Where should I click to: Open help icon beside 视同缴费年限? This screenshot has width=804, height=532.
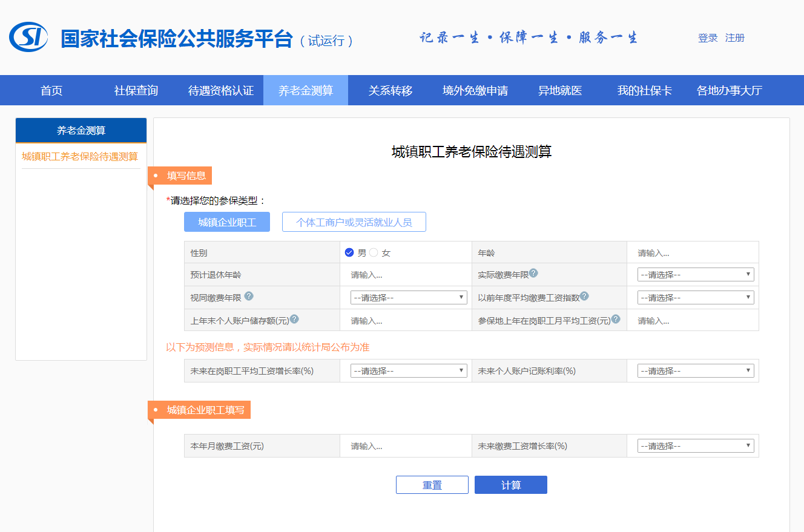[249, 296]
